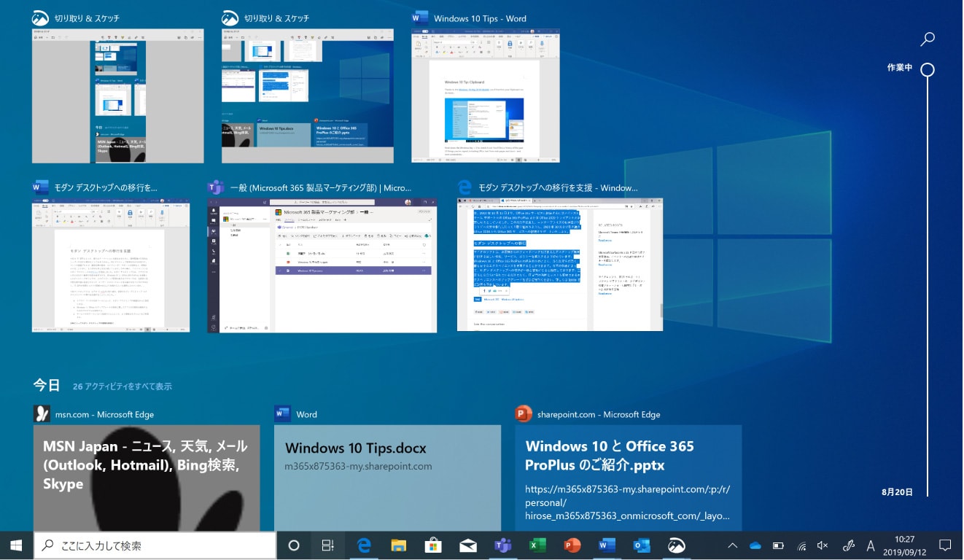Search the timeline with the magnifier icon
This screenshot has width=964, height=560.
click(x=928, y=39)
